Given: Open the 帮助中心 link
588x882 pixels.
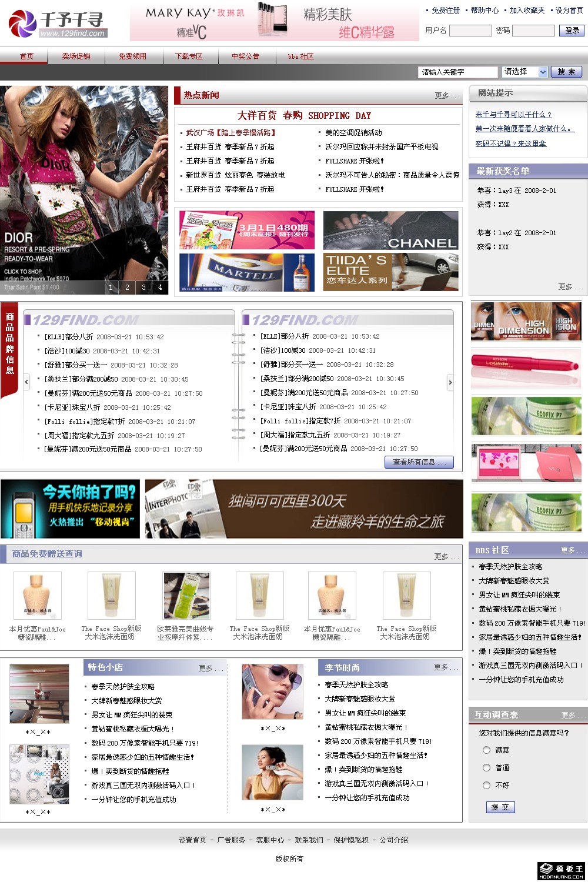Looking at the screenshot, I should coord(485,11).
